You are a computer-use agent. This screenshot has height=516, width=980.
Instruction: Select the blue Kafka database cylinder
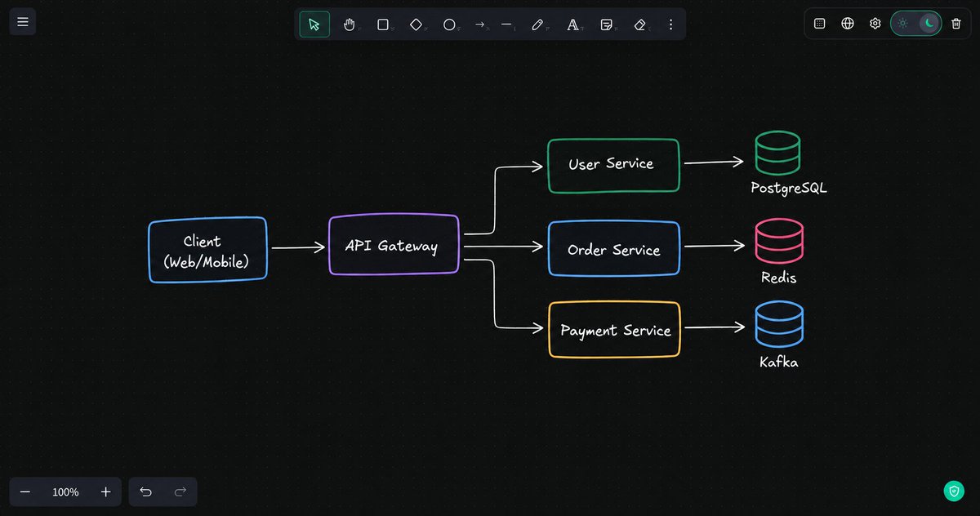pos(779,324)
